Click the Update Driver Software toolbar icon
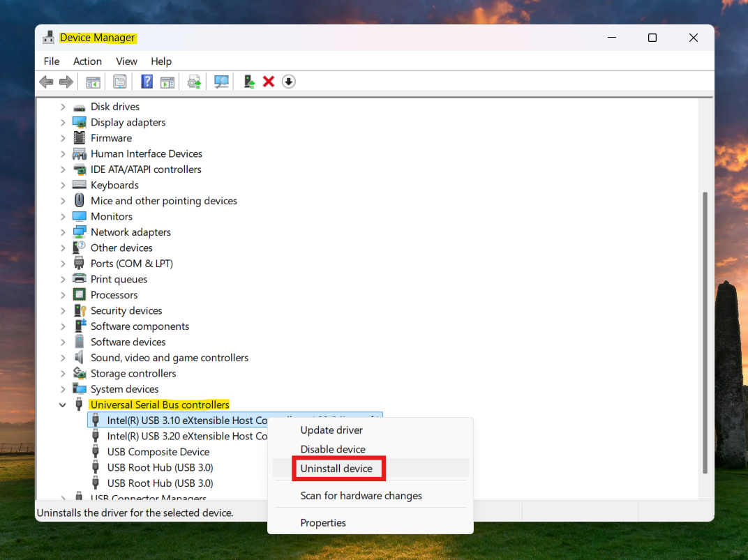 [x=248, y=82]
